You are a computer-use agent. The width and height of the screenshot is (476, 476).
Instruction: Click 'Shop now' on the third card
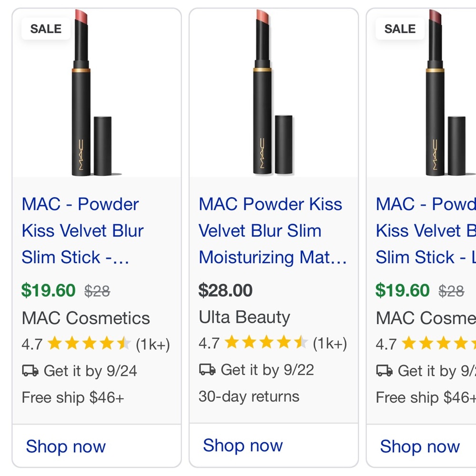coord(421,446)
